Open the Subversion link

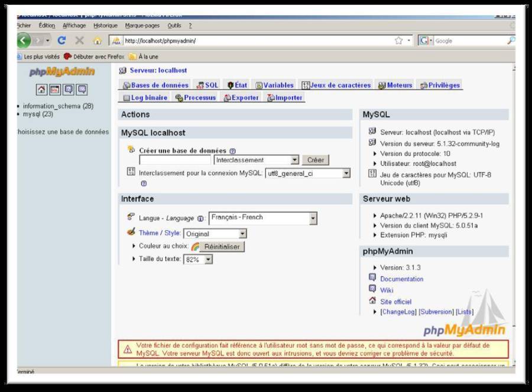click(436, 312)
